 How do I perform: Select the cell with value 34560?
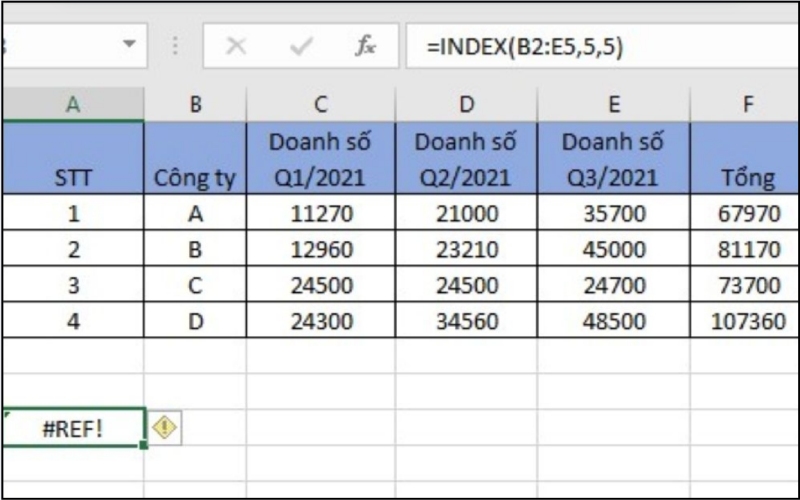tap(466, 320)
